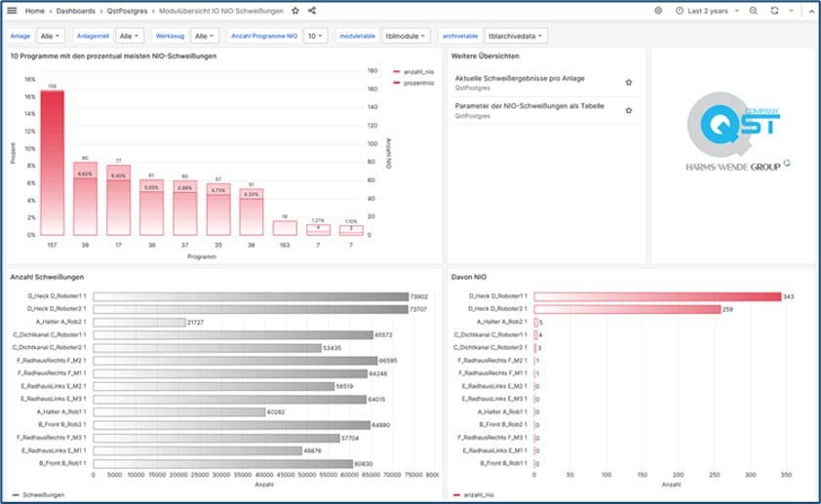Click row label 'B_Front B_Rob1 1' in Anzahl Schweißungen
Screen dimensions: 821x504
point(62,463)
